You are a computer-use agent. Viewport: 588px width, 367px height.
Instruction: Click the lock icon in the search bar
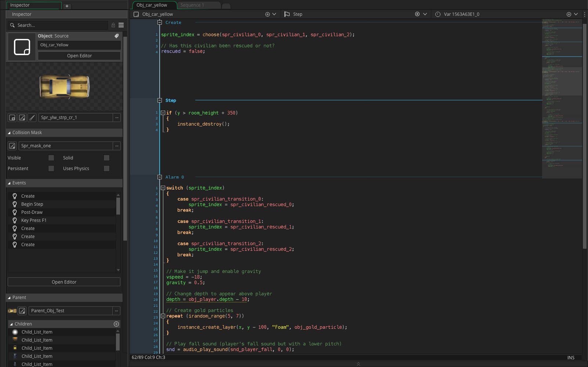pos(113,25)
